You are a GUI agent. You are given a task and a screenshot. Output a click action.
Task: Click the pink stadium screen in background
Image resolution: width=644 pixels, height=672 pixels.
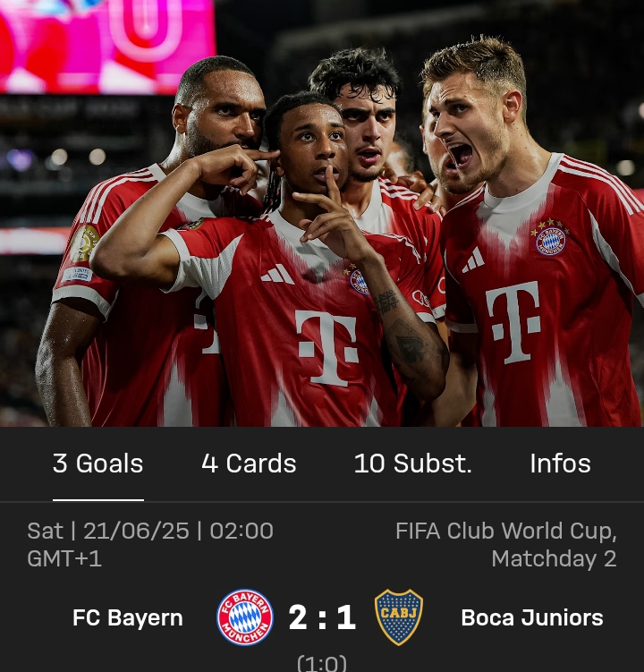(107, 47)
